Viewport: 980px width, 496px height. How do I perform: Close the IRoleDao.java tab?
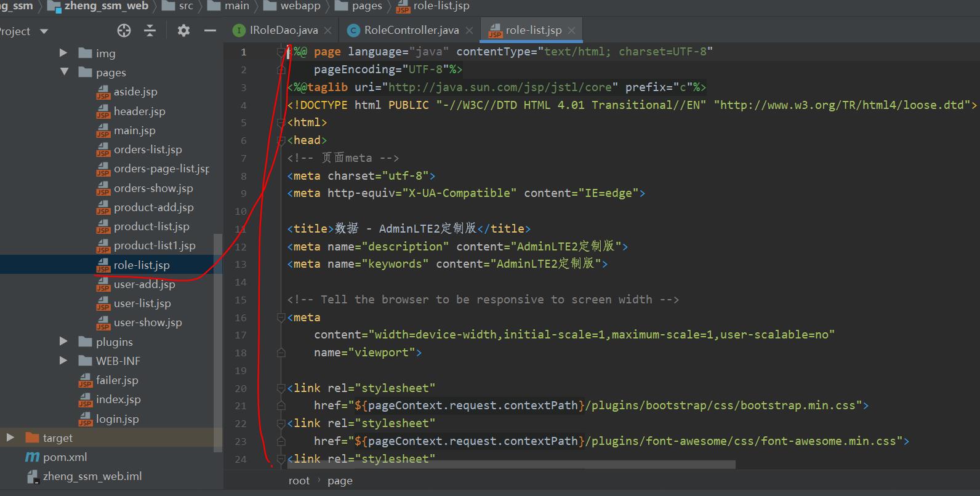(x=327, y=30)
